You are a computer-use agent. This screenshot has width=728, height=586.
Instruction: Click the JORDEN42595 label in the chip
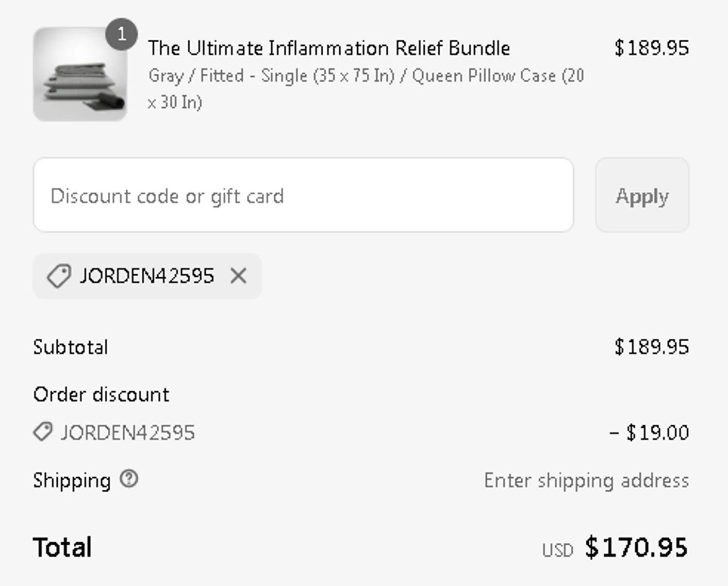click(x=147, y=276)
